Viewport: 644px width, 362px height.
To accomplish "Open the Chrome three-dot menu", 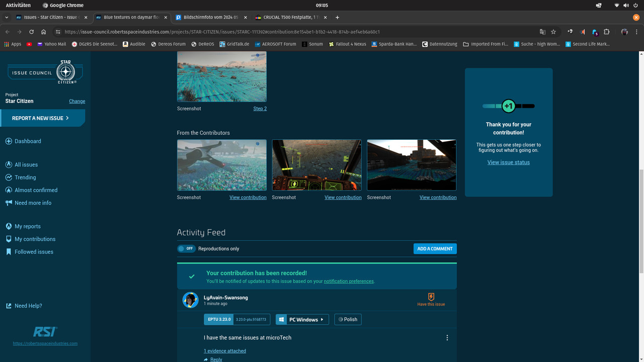I will pos(637,32).
